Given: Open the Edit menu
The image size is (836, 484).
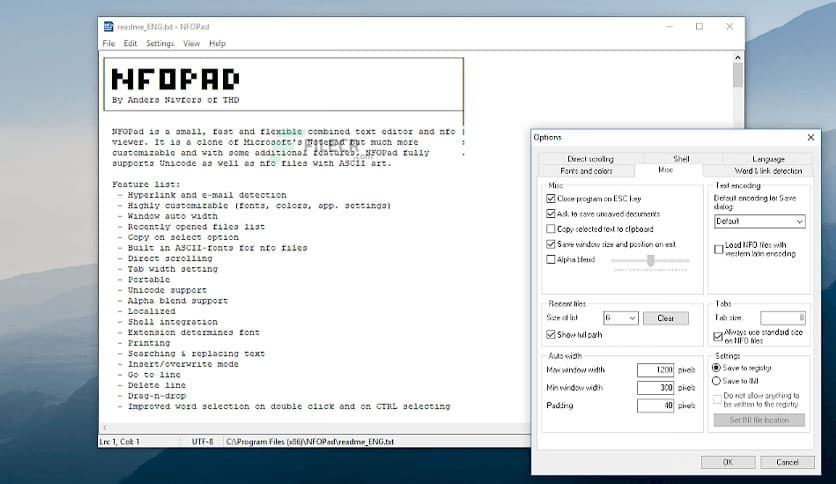Looking at the screenshot, I should pos(130,44).
